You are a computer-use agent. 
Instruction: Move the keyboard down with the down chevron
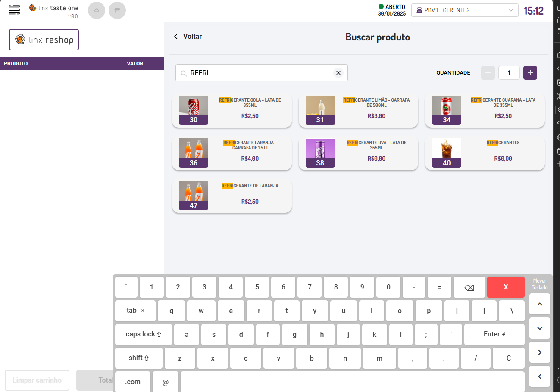coord(540,328)
